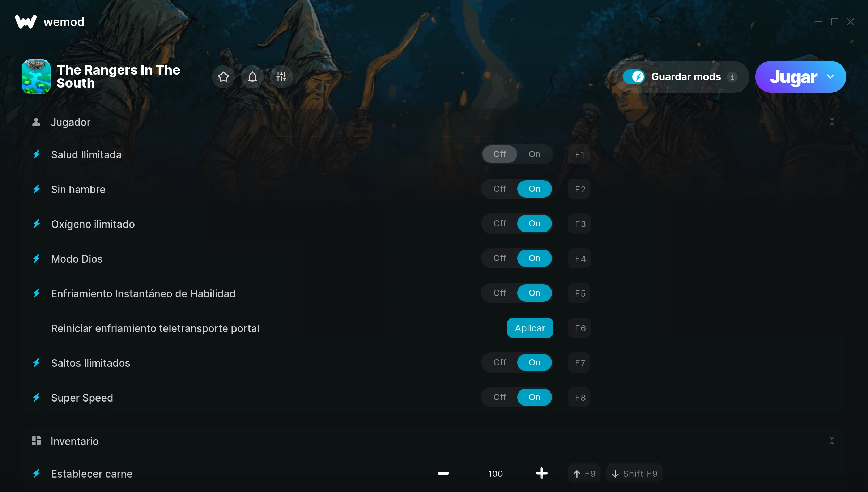The height and width of the screenshot is (492, 868).
Task: Open notifications bell for this game
Action: pos(252,77)
